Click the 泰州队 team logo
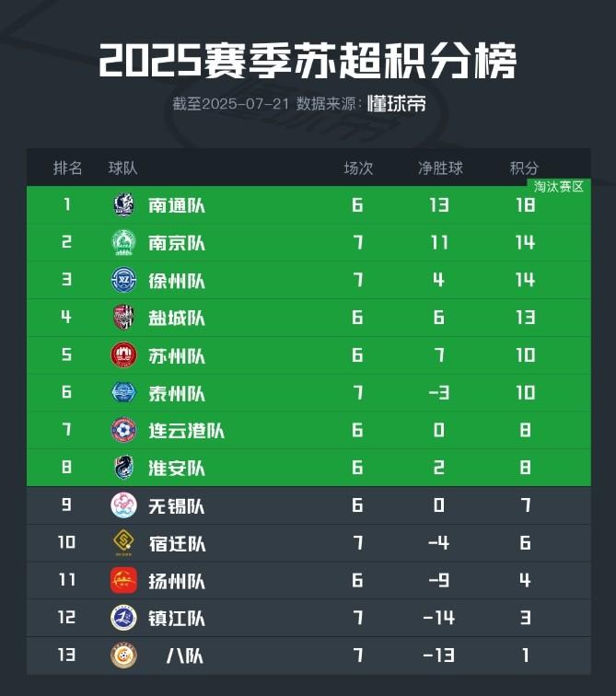Viewport: 616px width, 696px height. (x=123, y=393)
